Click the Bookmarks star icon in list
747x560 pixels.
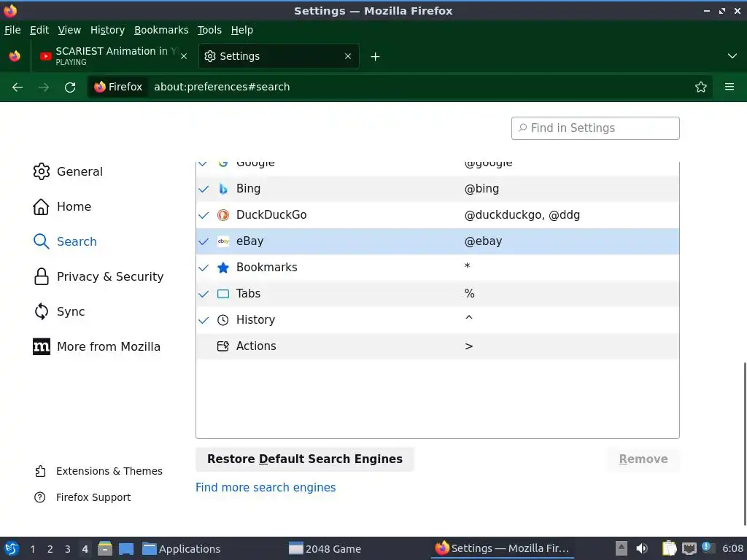tap(223, 268)
